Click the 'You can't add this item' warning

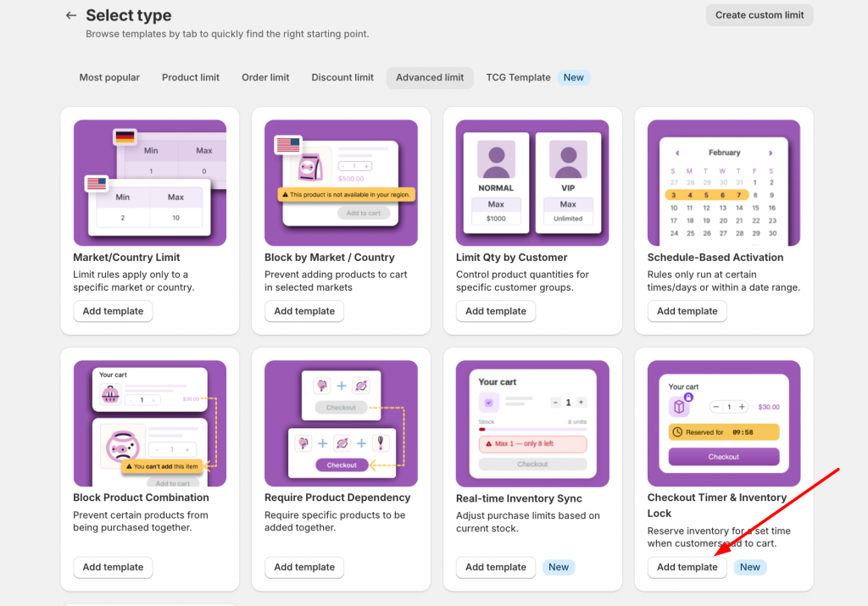pyautogui.click(x=162, y=466)
